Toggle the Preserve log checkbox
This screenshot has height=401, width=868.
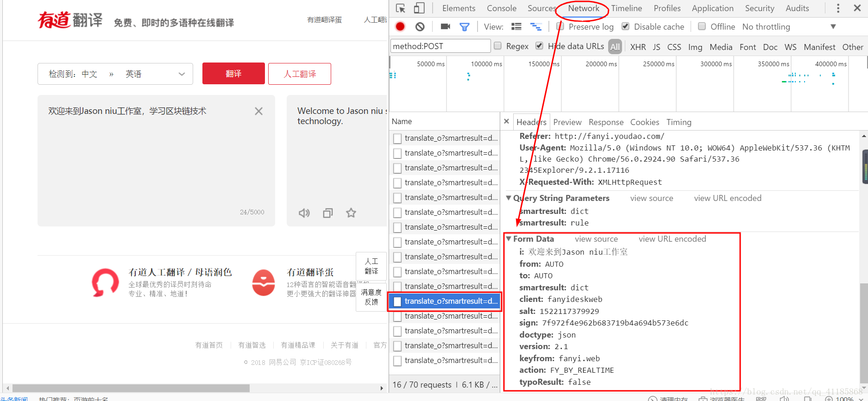[560, 26]
